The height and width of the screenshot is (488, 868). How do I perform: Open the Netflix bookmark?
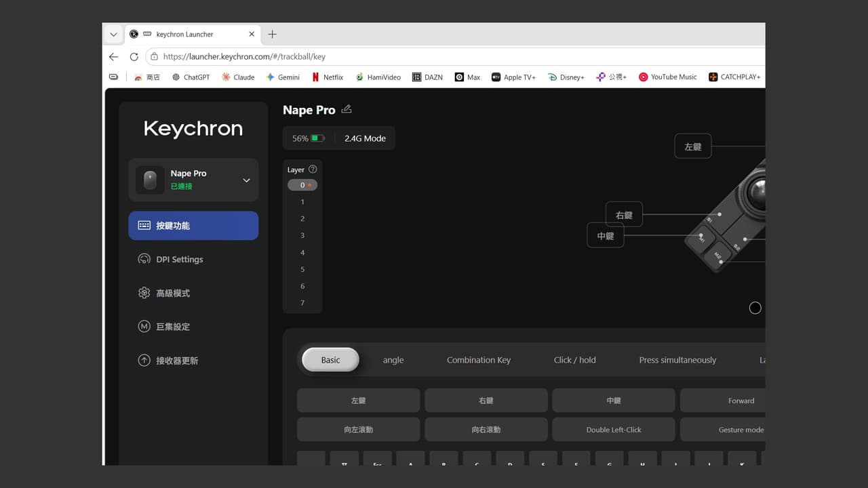328,77
